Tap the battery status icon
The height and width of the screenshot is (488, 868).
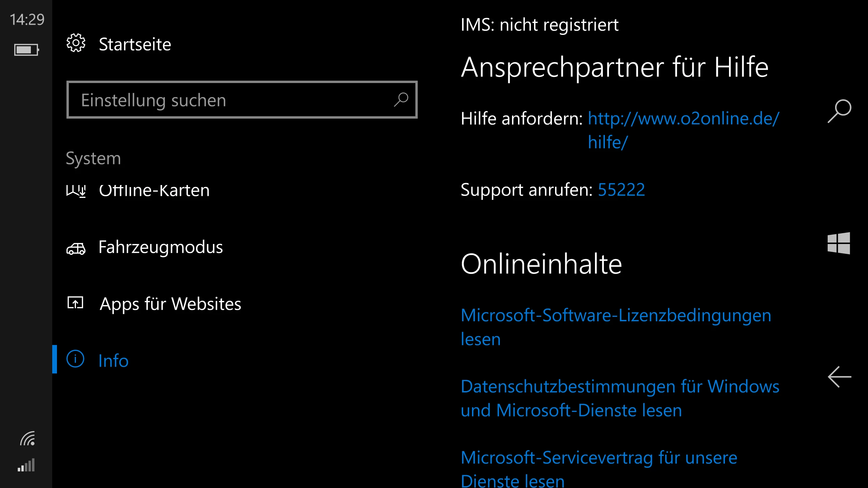pos(26,50)
